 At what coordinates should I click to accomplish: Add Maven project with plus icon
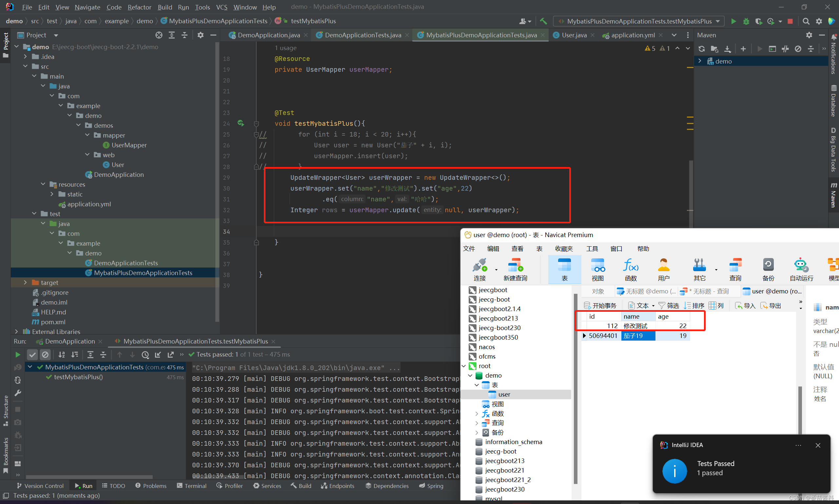[x=743, y=49]
